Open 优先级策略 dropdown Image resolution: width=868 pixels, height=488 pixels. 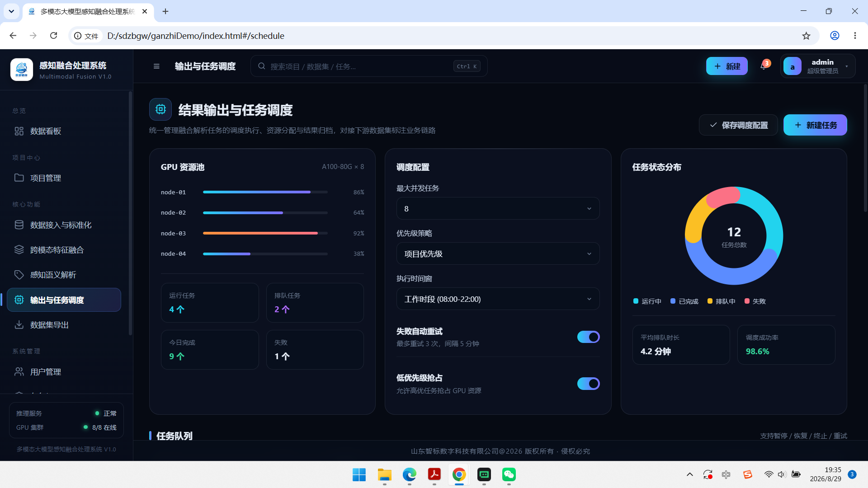498,254
